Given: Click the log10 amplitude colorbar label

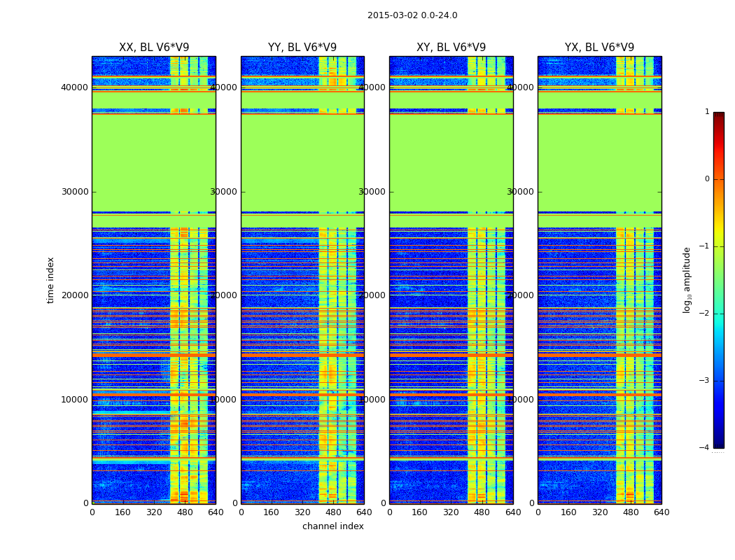Looking at the screenshot, I should [687, 280].
